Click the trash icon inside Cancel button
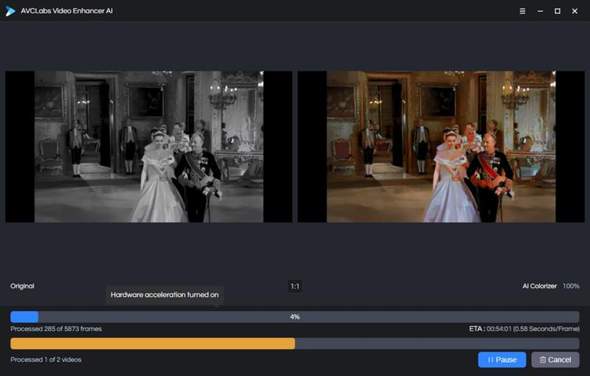Viewport: 590px width, 376px height. (x=543, y=360)
